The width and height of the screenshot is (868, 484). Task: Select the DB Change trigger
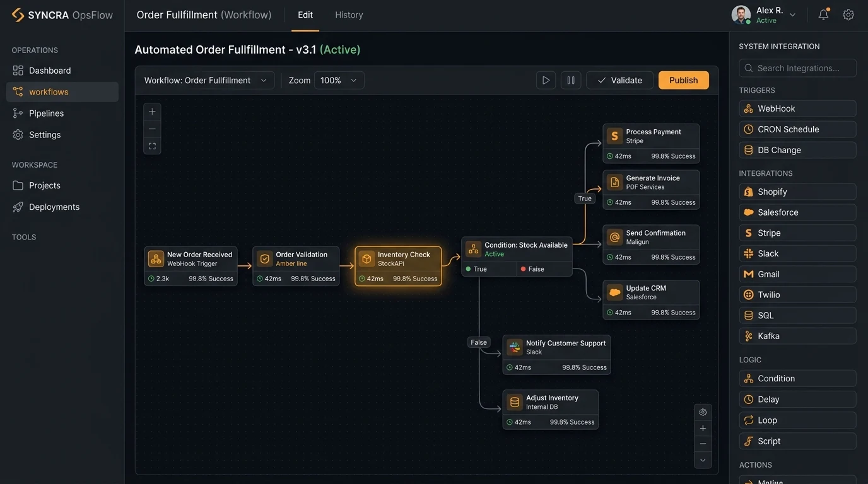pyautogui.click(x=797, y=150)
